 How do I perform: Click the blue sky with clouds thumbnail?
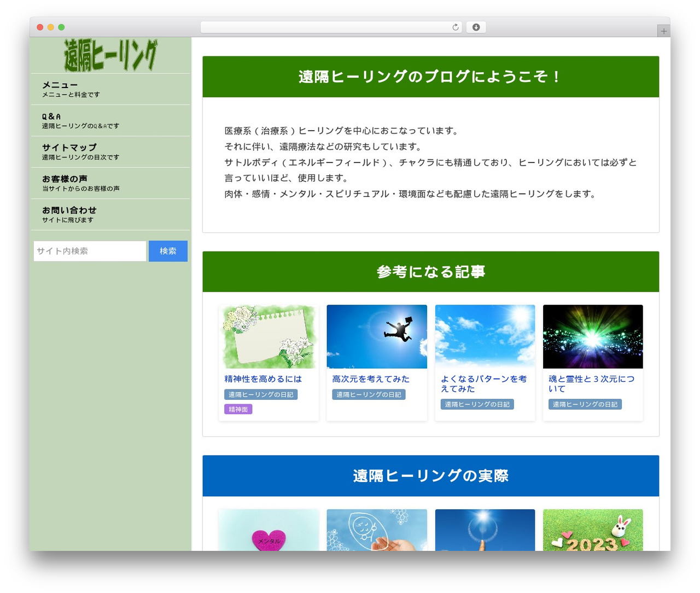click(x=485, y=336)
